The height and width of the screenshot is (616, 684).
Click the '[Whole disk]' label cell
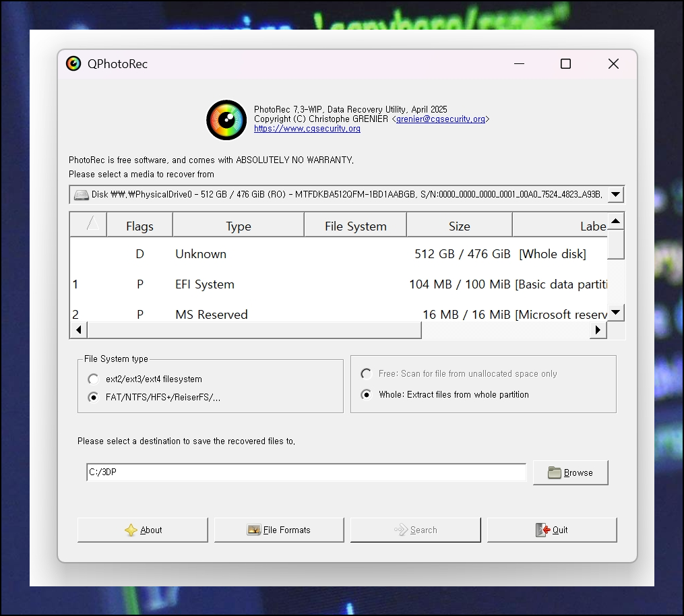click(553, 254)
